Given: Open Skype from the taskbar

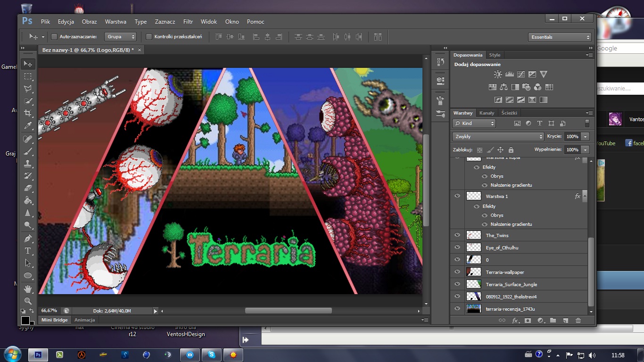Looking at the screenshot, I should point(212,355).
